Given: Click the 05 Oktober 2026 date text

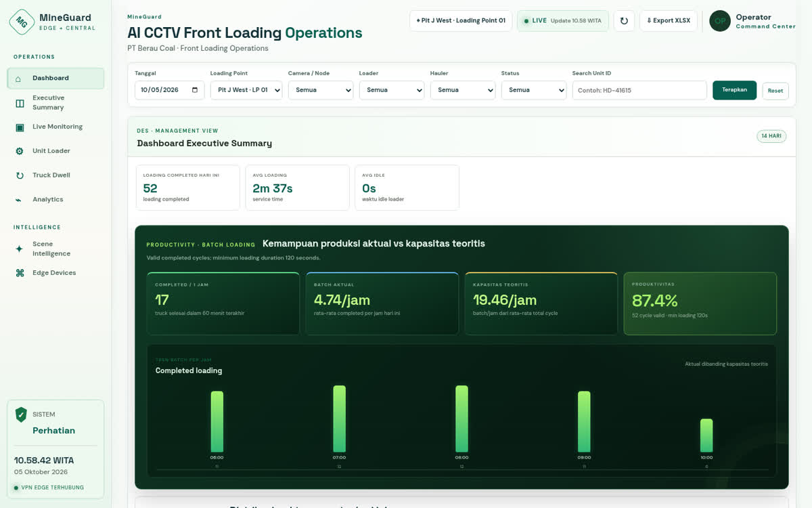Looking at the screenshot, I should pos(41,472).
